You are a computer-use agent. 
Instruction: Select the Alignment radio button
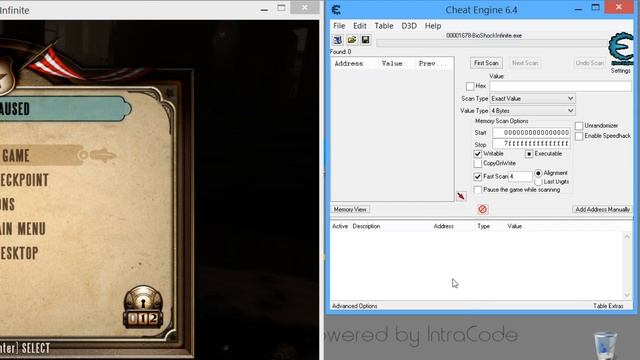click(x=538, y=173)
